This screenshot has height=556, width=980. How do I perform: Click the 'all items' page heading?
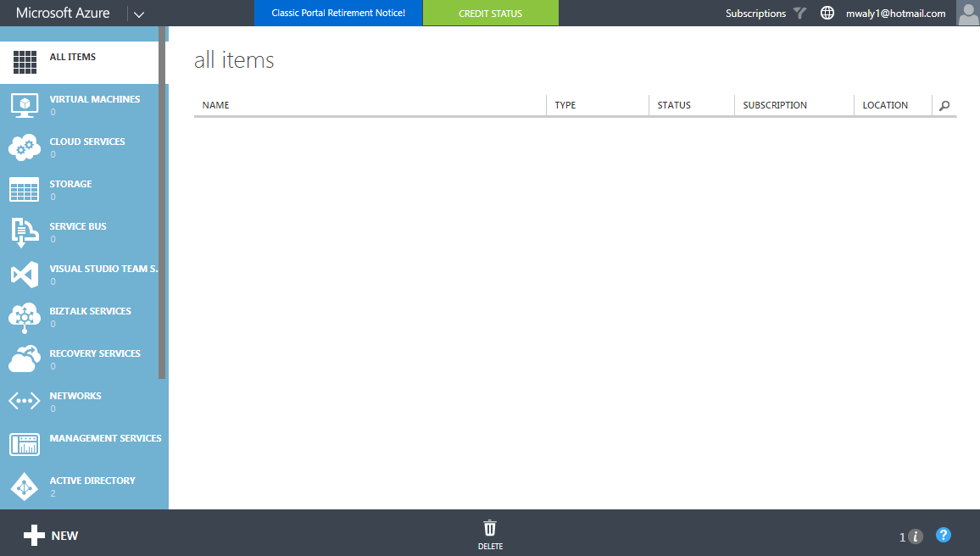(x=234, y=60)
